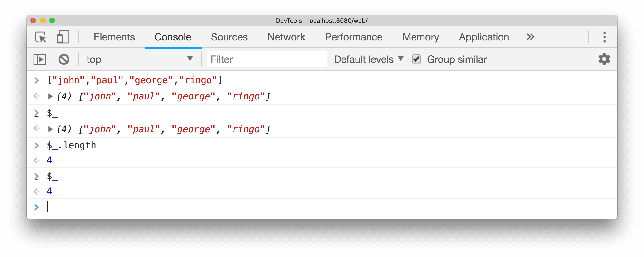644x257 pixels.
Task: Click the execute script icon
Action: tap(40, 58)
